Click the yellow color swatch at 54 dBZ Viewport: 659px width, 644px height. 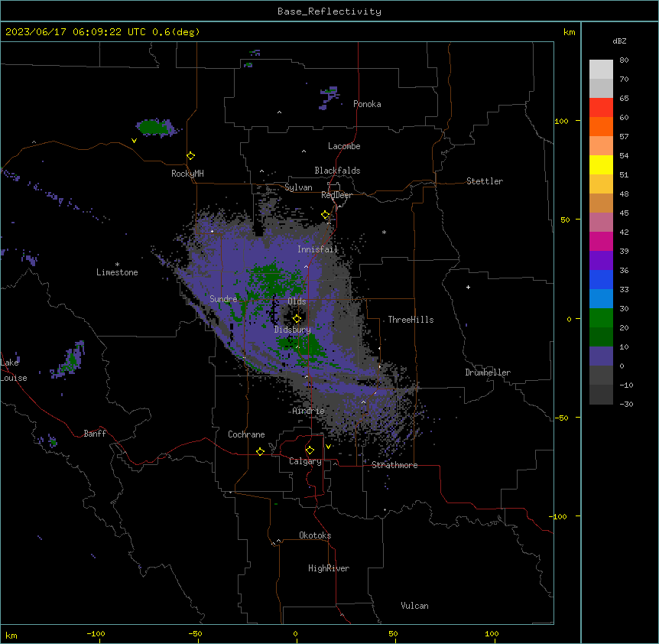click(x=601, y=164)
